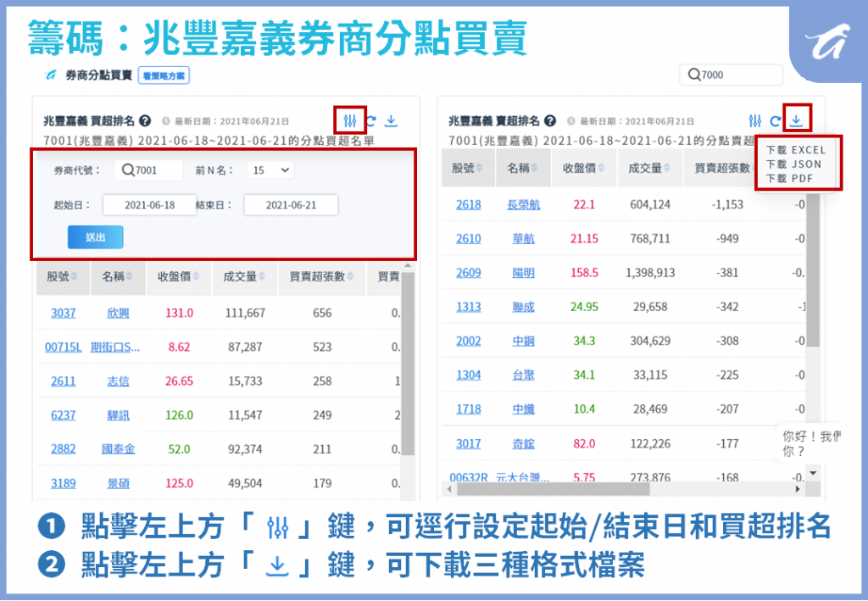Click net sell value -1,153
Screen dimensions: 868x601
(726, 205)
